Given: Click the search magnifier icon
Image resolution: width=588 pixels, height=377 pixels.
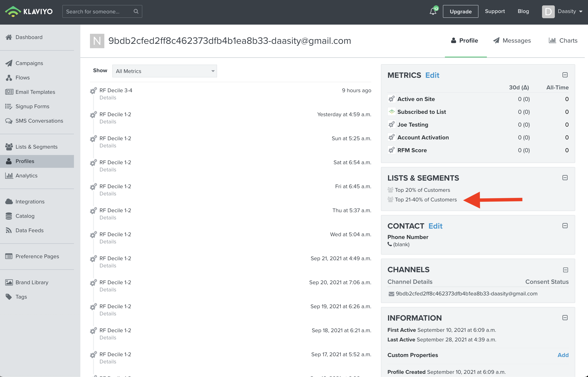Looking at the screenshot, I should pos(136,11).
